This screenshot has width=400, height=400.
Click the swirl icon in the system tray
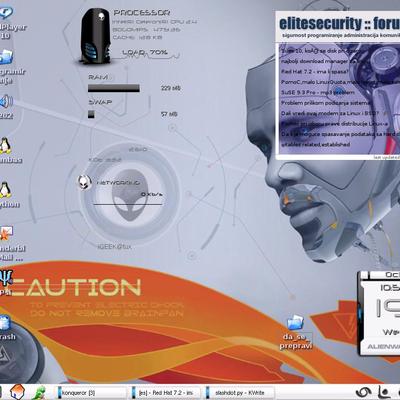tap(364, 392)
